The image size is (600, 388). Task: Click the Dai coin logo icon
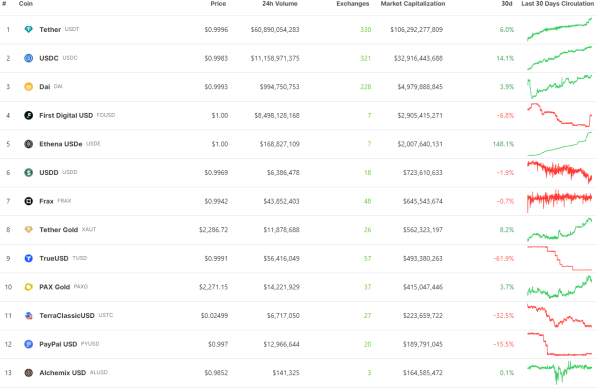28,87
